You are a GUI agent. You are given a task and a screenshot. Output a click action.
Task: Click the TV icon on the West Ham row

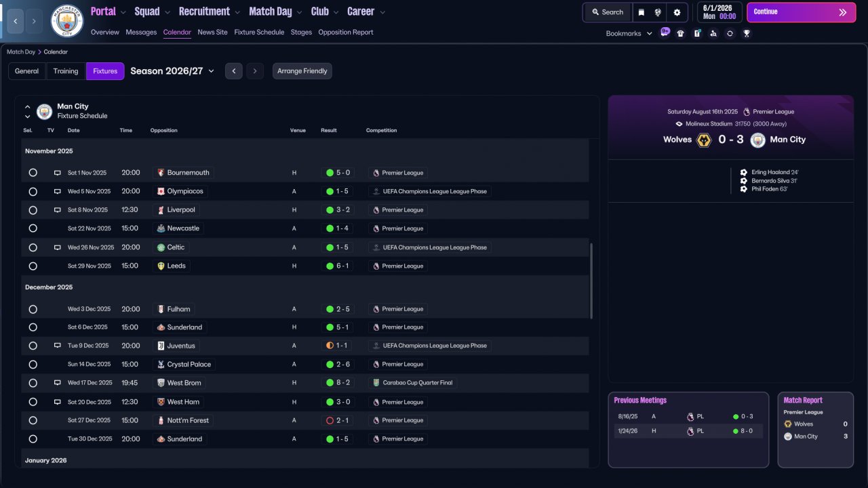(58, 402)
